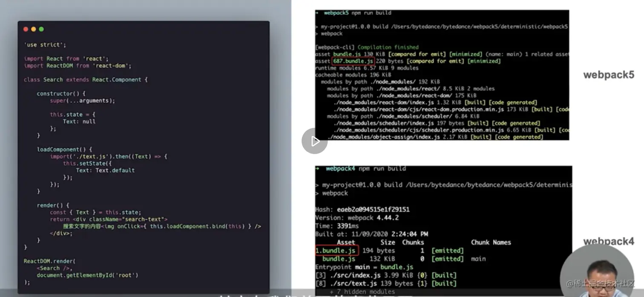Click the Asset column header
Screen dimensions: 644x297
click(x=346, y=242)
